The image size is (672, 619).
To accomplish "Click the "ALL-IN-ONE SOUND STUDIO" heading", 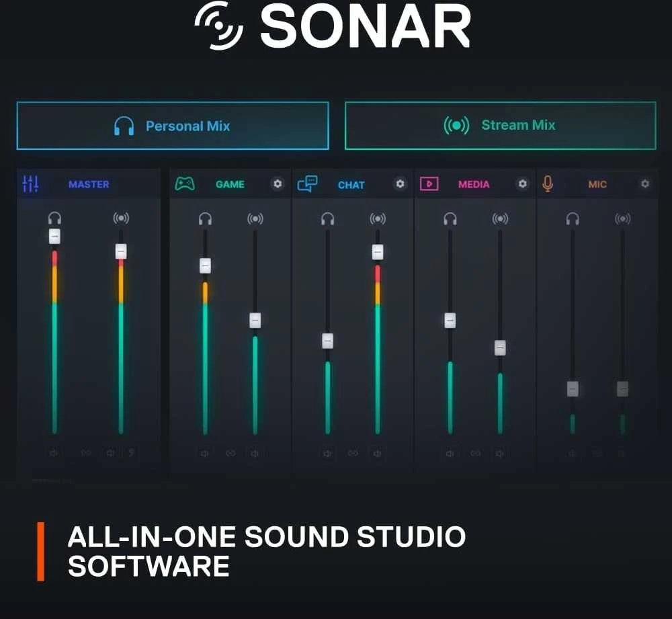I will pos(267,536).
